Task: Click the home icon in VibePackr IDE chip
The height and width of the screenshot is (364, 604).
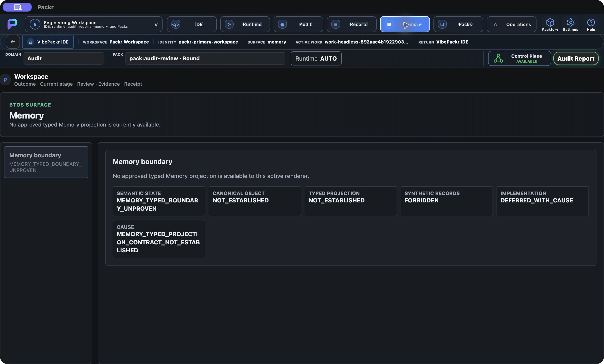Action: coord(31,42)
